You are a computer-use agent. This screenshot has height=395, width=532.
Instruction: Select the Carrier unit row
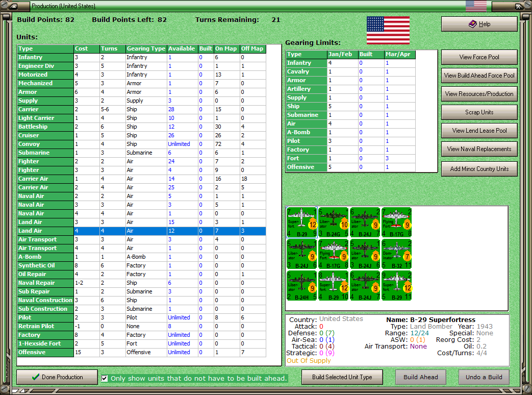[141, 109]
